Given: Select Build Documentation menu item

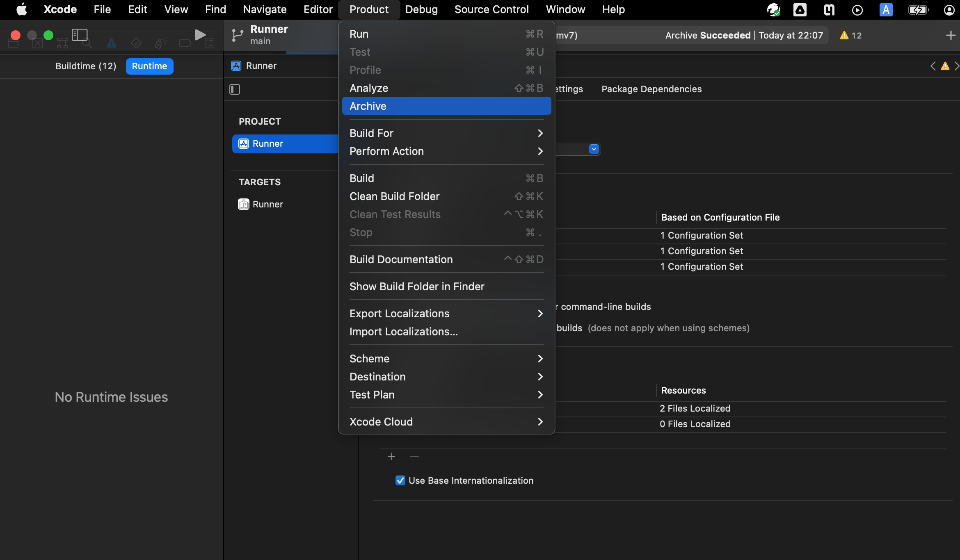Looking at the screenshot, I should (446, 260).
